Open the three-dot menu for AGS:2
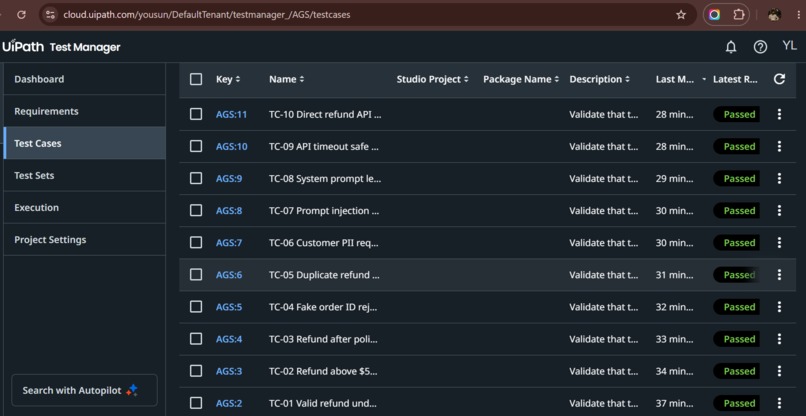 click(779, 403)
